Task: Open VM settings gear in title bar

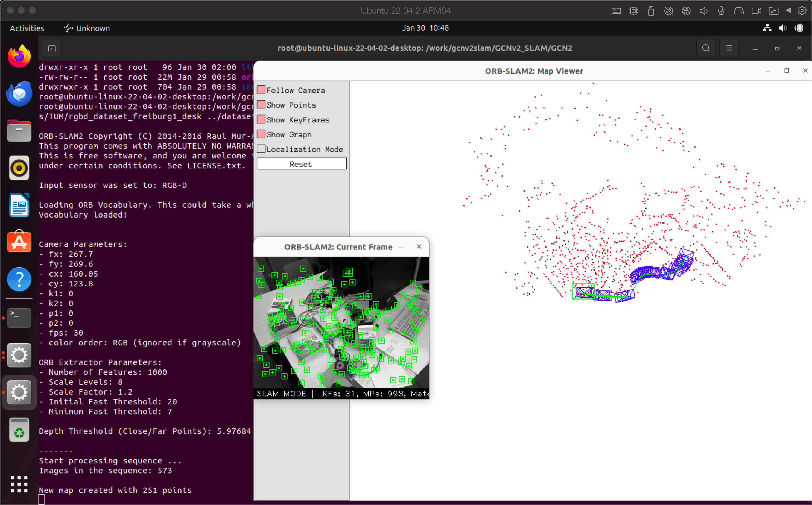Action: pos(802,11)
